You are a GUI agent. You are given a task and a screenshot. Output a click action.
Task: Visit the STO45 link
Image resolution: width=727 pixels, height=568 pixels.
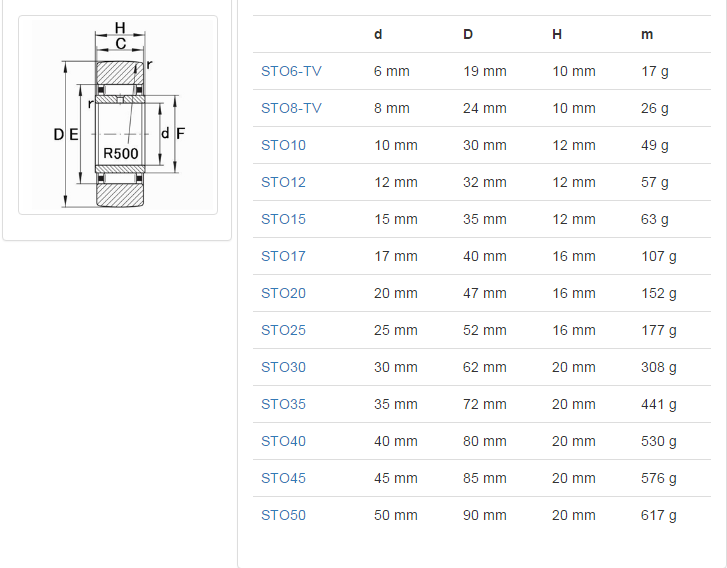(x=283, y=478)
